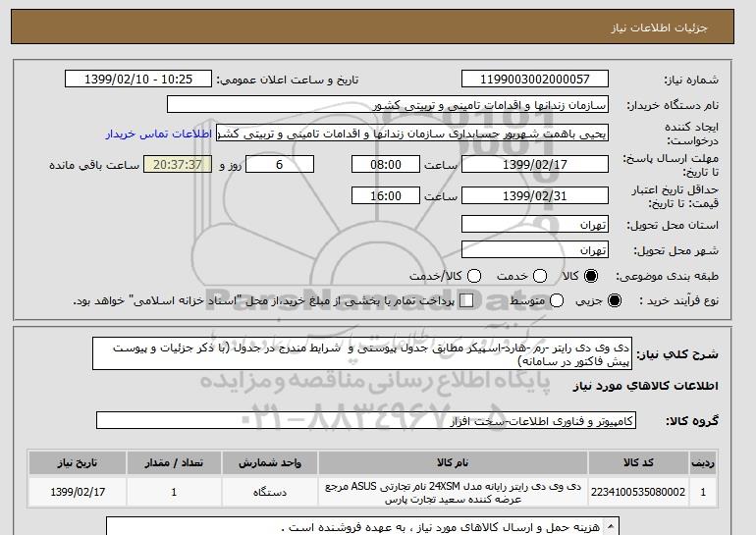Click the need date cell 1399/02/17 in table
The image size is (756, 535).
(78, 492)
